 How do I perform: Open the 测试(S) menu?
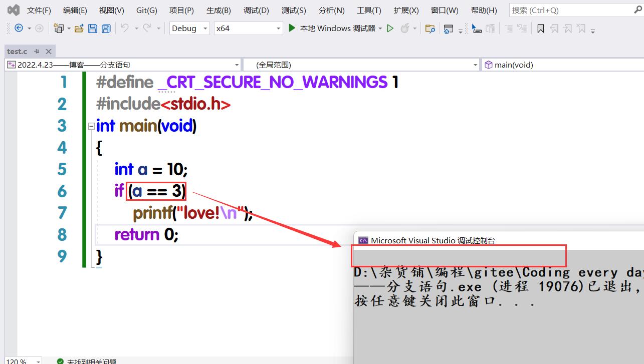pos(294,10)
